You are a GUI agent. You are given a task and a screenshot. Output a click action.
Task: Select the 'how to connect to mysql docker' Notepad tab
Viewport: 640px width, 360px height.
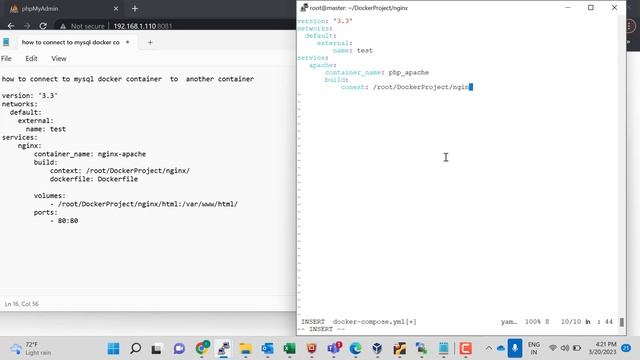(70, 42)
